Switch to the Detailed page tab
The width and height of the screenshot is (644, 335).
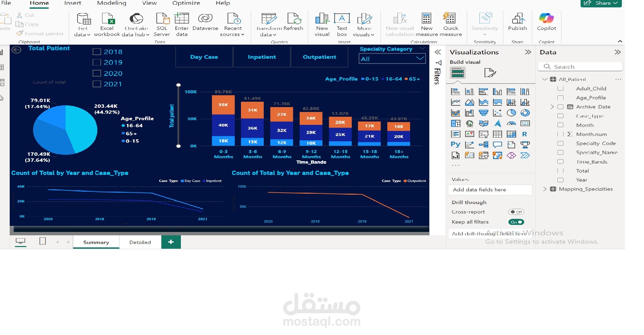click(140, 242)
